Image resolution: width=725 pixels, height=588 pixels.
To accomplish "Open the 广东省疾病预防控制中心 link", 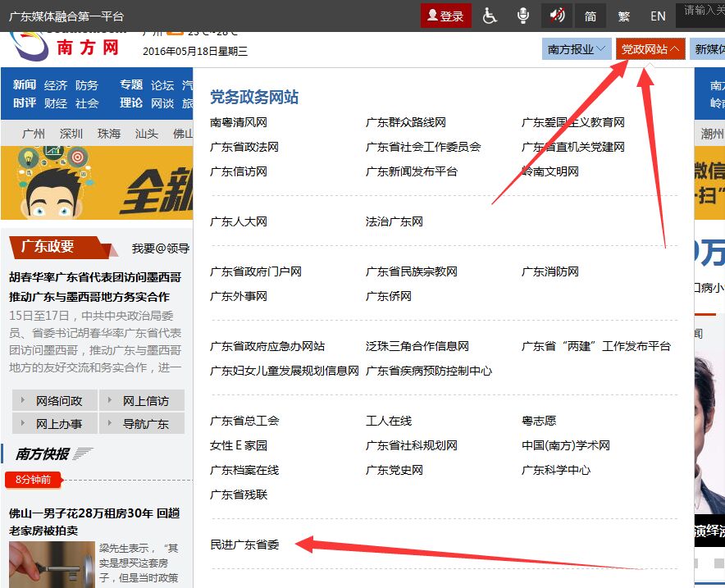I will click(429, 371).
